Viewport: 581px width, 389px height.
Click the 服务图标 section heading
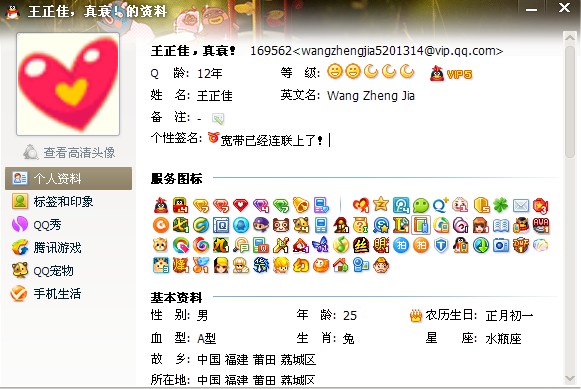pyautogui.click(x=176, y=179)
